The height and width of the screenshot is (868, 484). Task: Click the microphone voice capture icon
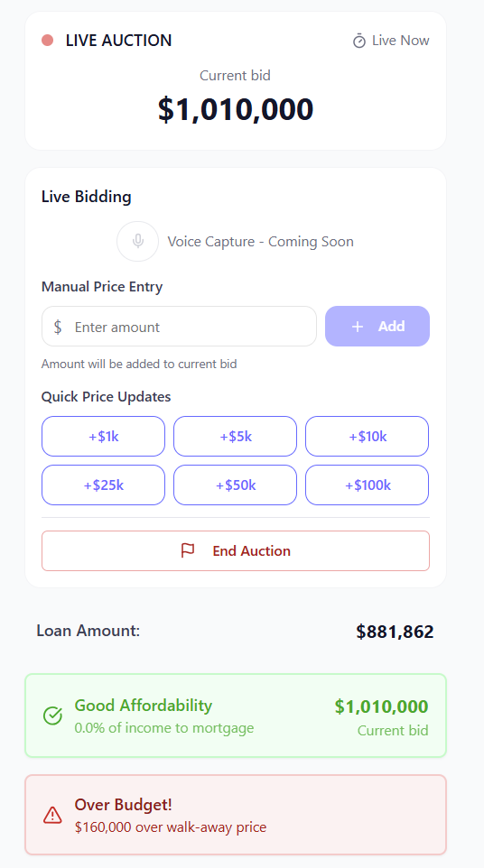point(138,241)
